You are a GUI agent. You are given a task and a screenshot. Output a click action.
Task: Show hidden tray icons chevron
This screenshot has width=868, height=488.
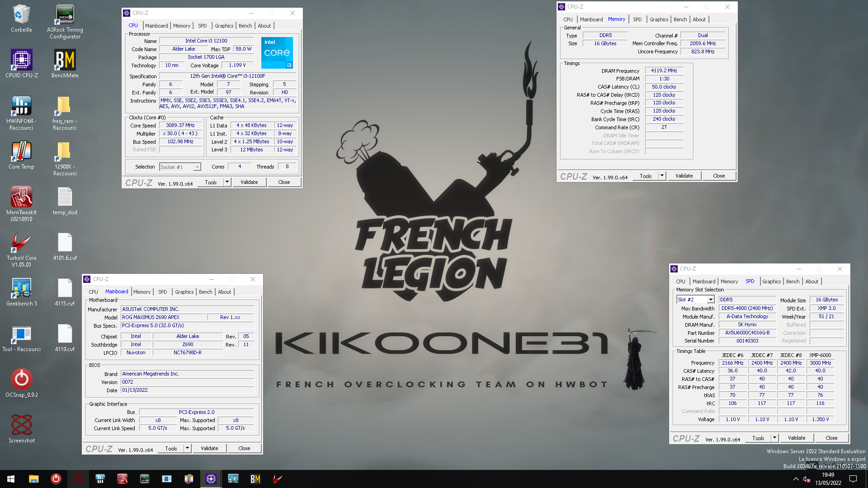click(796, 479)
